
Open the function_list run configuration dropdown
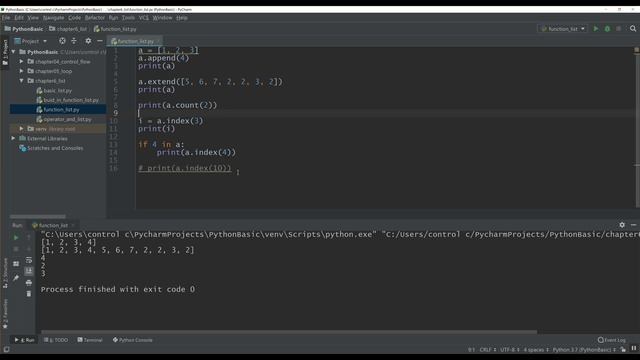pyautogui.click(x=563, y=29)
